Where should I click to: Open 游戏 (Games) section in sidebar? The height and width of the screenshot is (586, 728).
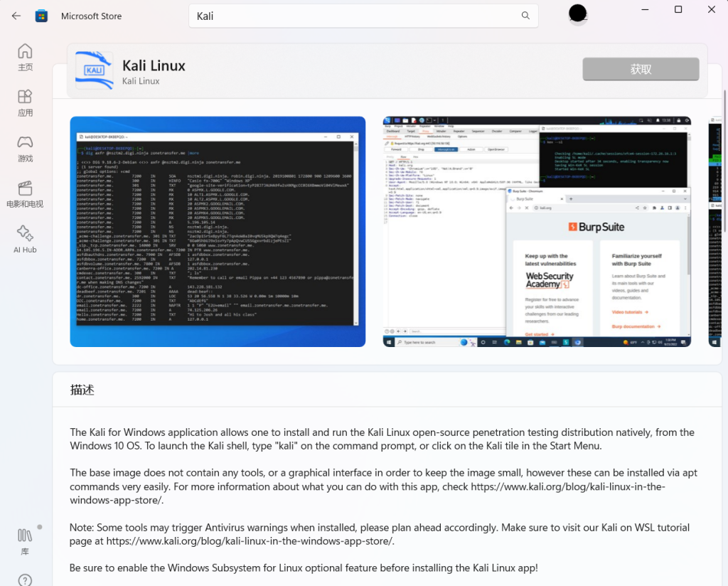click(x=25, y=148)
